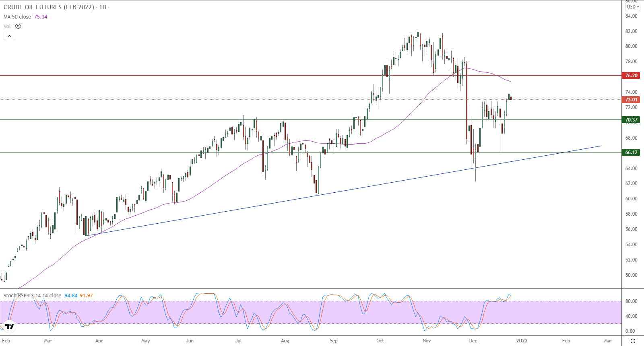
Task: Click the 70.37 price level label
Action: click(631, 120)
